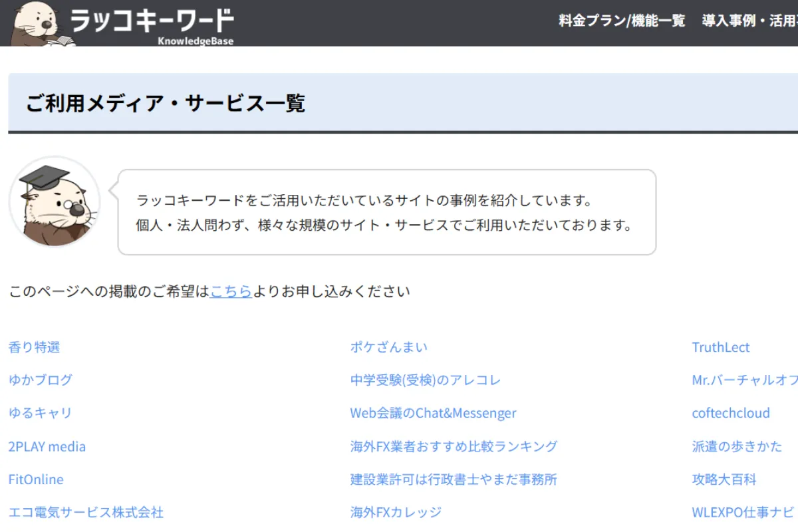The height and width of the screenshot is (532, 798).
Task: Open the 派遣の歩きかた link
Action: click(737, 446)
